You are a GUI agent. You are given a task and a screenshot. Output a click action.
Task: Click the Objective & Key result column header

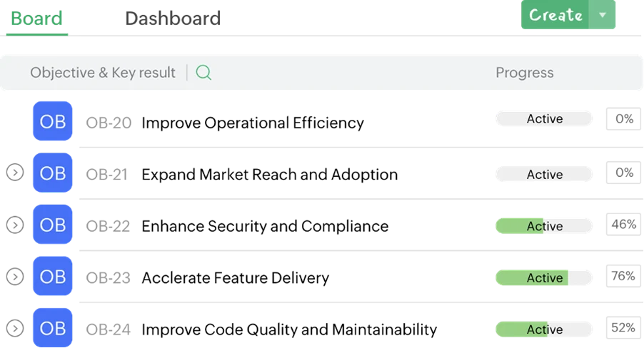(103, 73)
